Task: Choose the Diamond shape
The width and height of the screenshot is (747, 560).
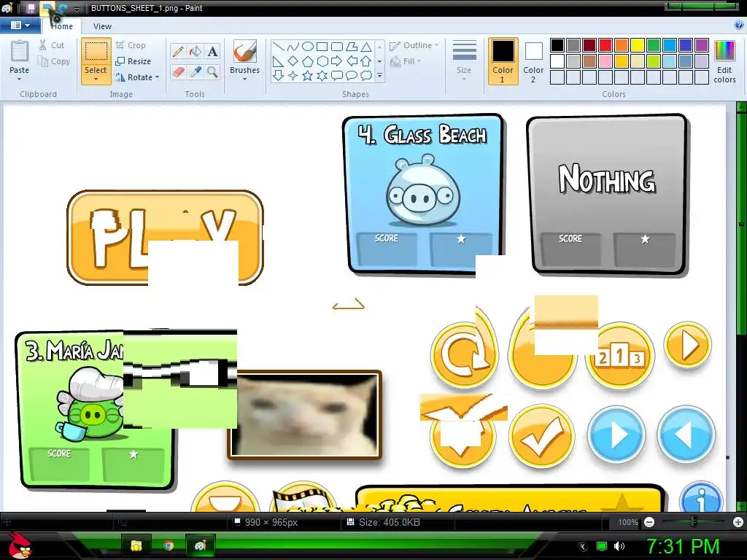Action: pos(293,61)
